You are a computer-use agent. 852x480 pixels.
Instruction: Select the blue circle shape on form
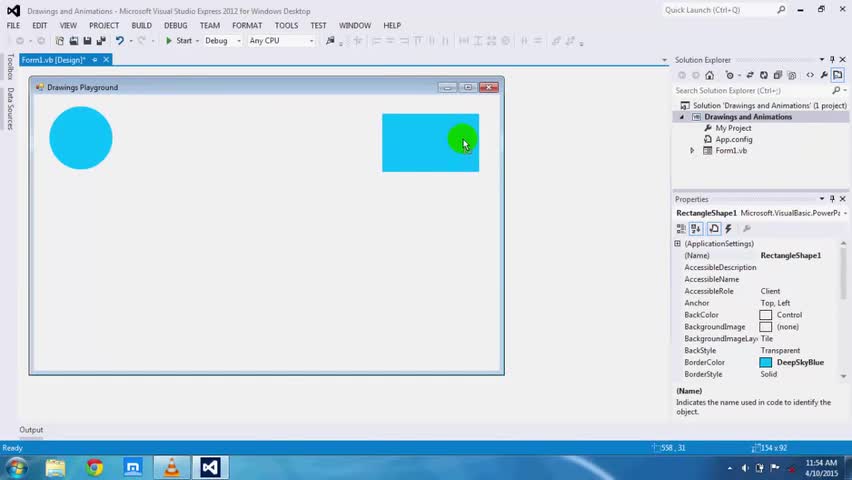[x=81, y=138]
